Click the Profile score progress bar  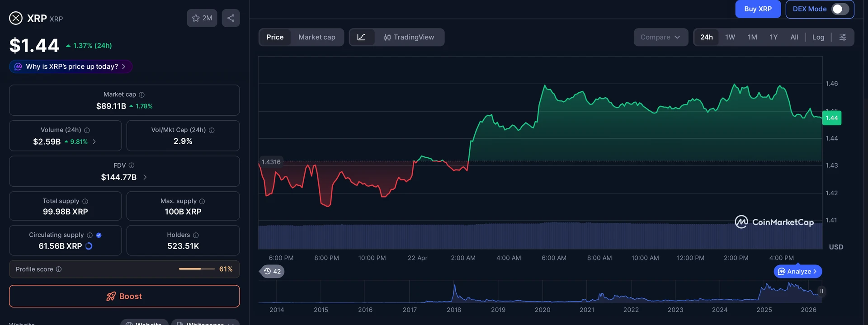click(197, 269)
